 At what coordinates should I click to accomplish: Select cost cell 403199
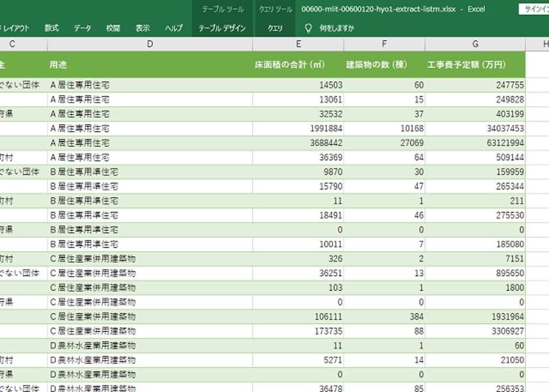pyautogui.click(x=475, y=114)
